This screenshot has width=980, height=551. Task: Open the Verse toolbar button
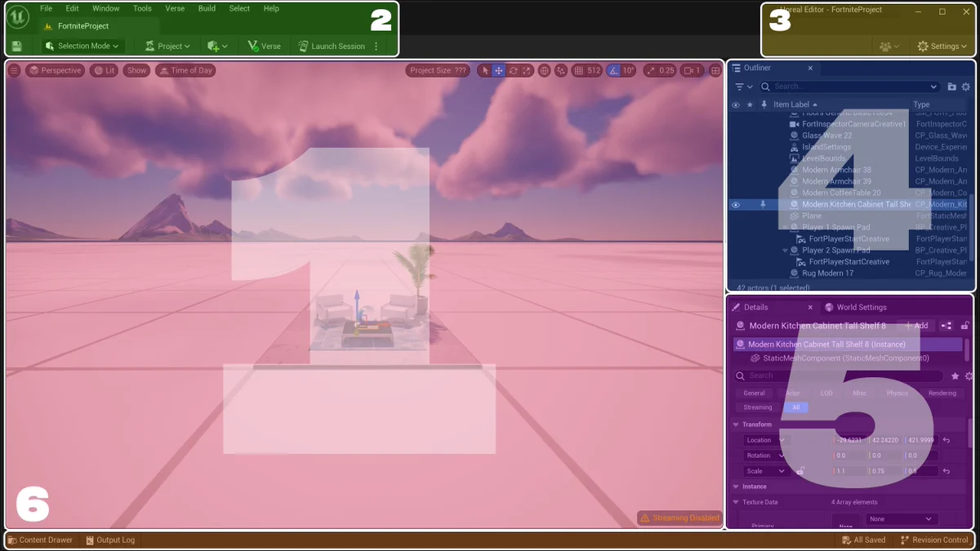pyautogui.click(x=264, y=47)
